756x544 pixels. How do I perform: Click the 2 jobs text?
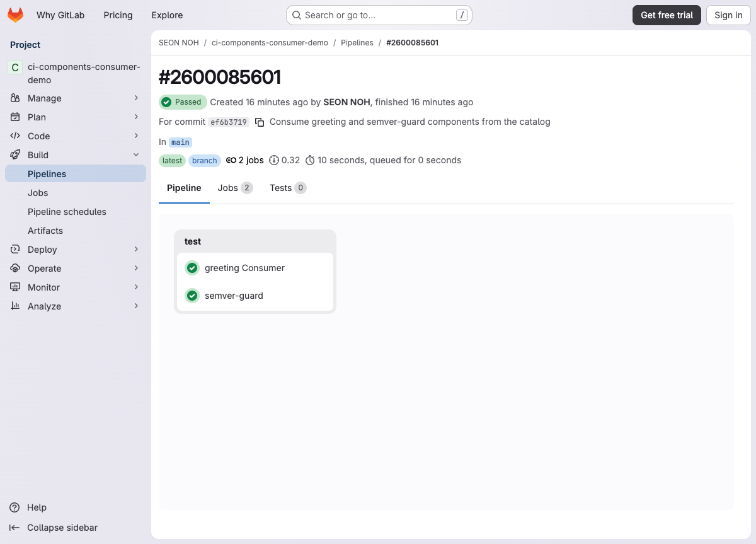251,160
